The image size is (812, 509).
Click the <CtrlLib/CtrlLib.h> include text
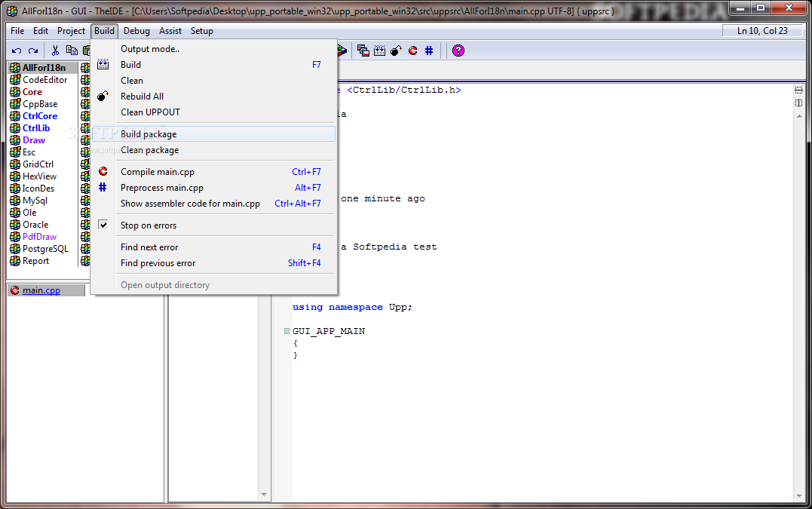(404, 90)
